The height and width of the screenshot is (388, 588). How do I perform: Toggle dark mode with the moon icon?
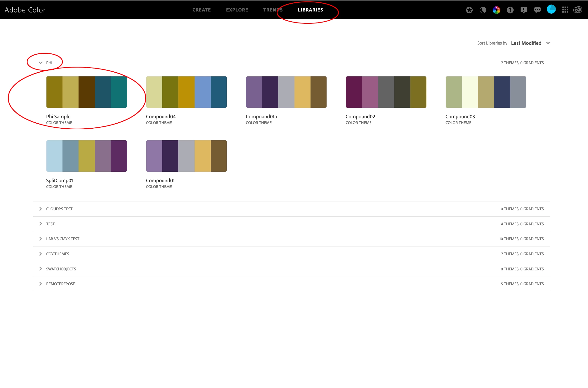click(483, 10)
